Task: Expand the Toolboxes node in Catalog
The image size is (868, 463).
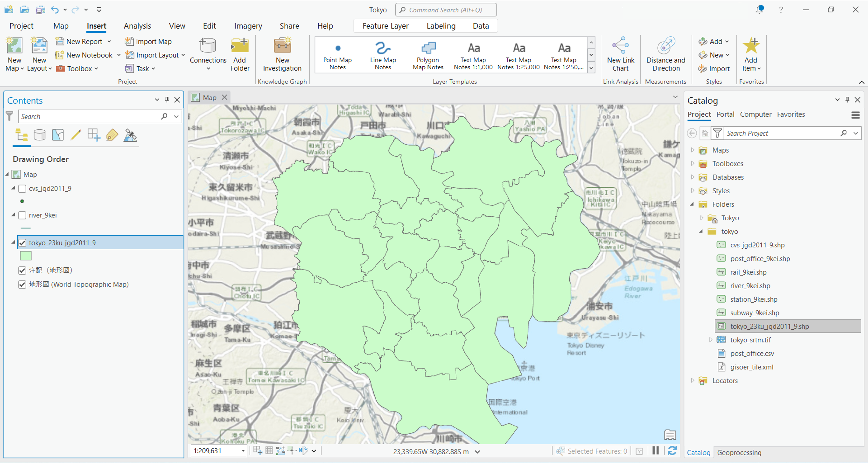Action: [692, 164]
